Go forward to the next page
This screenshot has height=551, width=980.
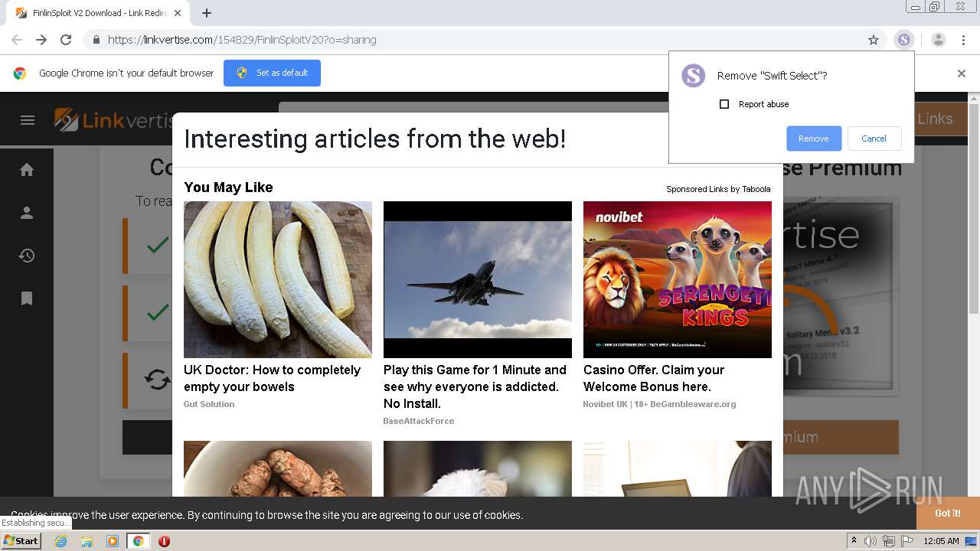coord(41,40)
